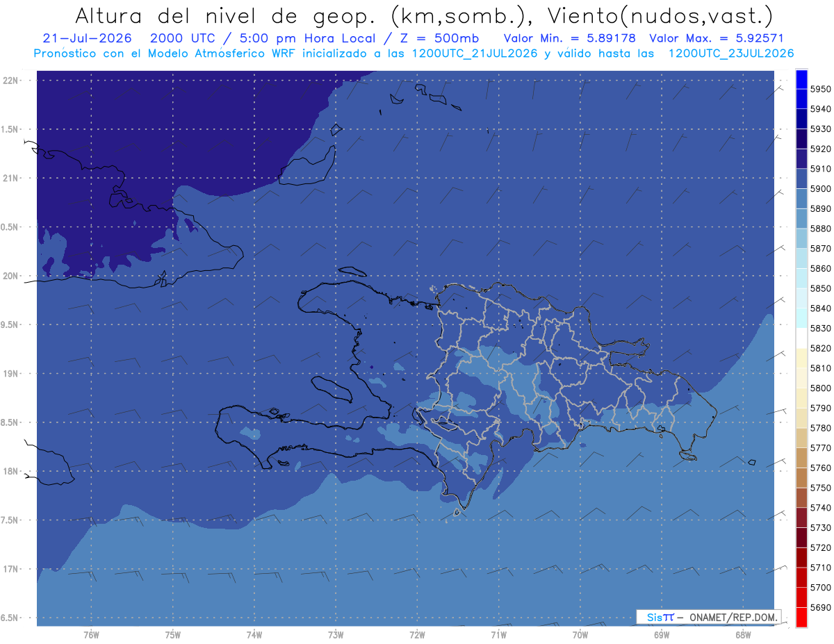Click the white colorbar segment between 5820 and 5830
Screen dimensions: 834x644
[801, 338]
